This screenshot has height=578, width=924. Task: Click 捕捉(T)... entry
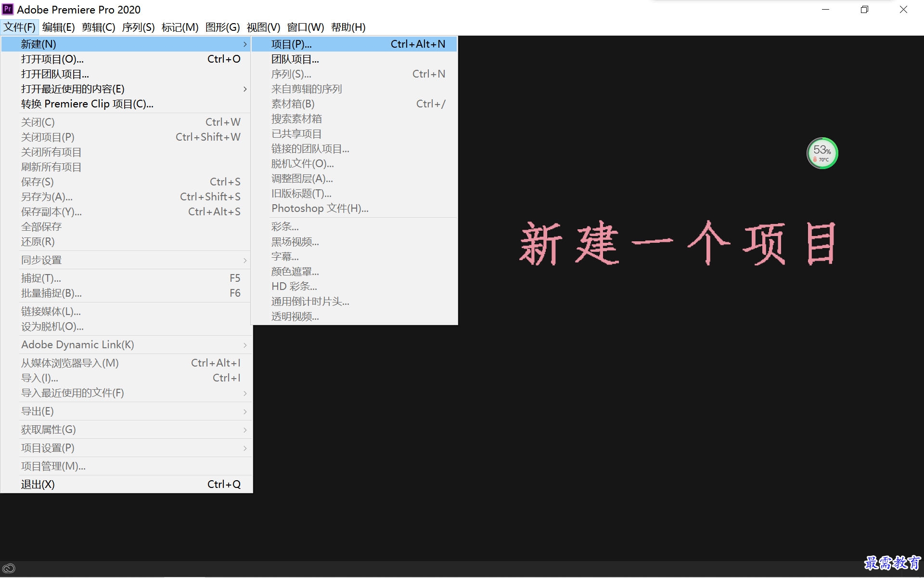click(126, 278)
